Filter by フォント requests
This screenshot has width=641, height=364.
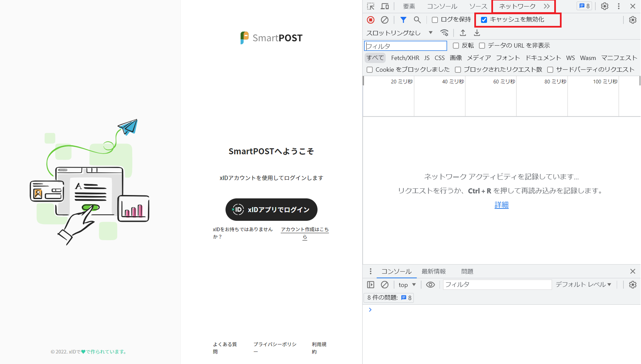[x=508, y=58]
